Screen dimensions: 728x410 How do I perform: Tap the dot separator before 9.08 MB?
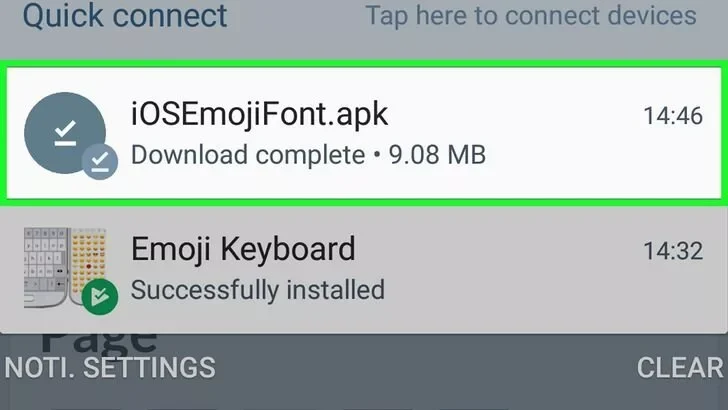[x=378, y=155]
